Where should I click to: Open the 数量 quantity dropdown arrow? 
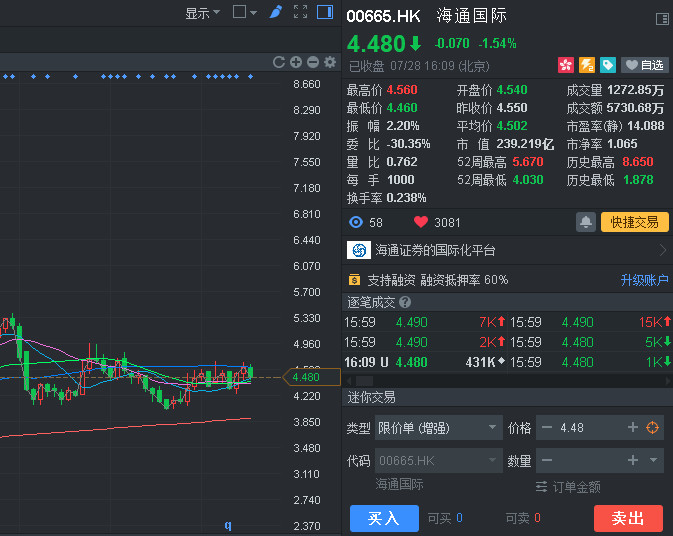click(x=653, y=460)
